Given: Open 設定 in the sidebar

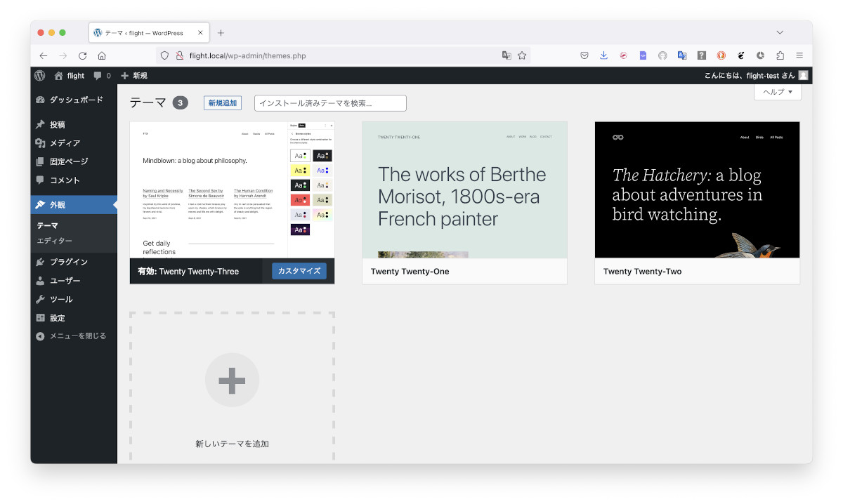Looking at the screenshot, I should point(74,318).
